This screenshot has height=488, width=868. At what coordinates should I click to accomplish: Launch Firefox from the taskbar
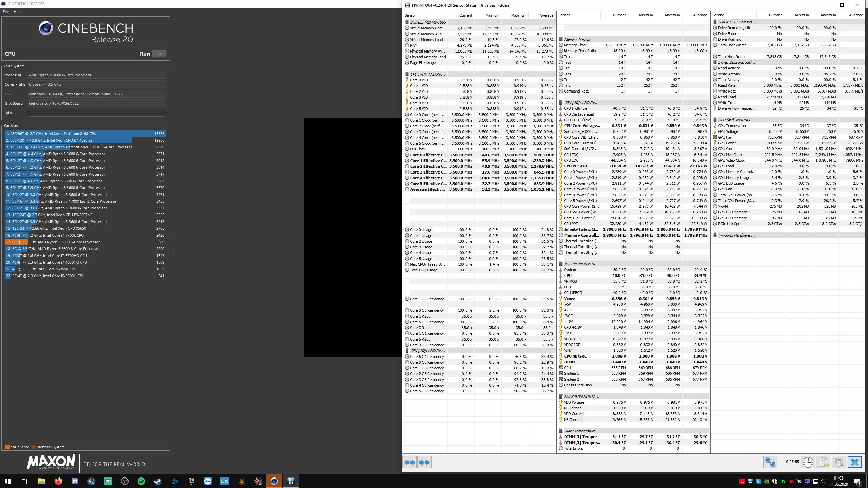(x=58, y=481)
